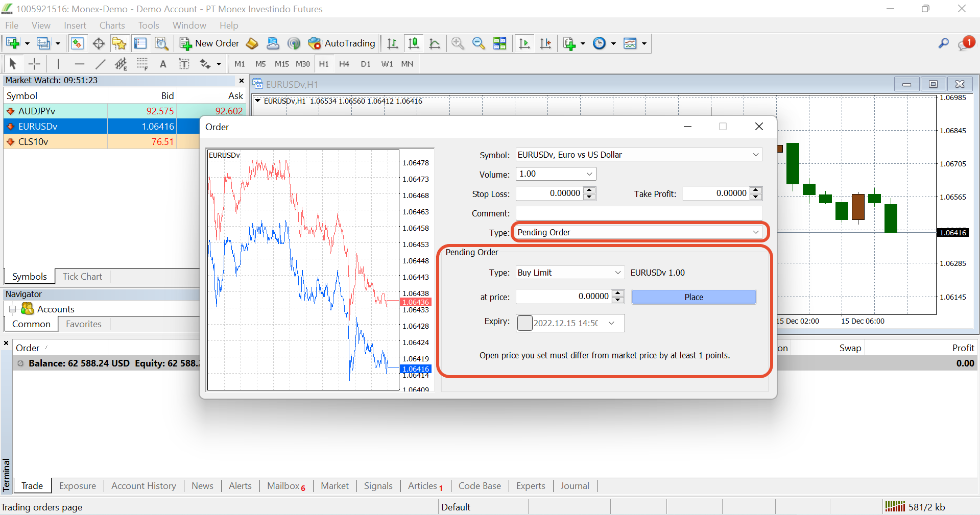Viewport: 980px width, 515px height.
Task: Click the zoom out magnifier icon
Action: point(479,43)
